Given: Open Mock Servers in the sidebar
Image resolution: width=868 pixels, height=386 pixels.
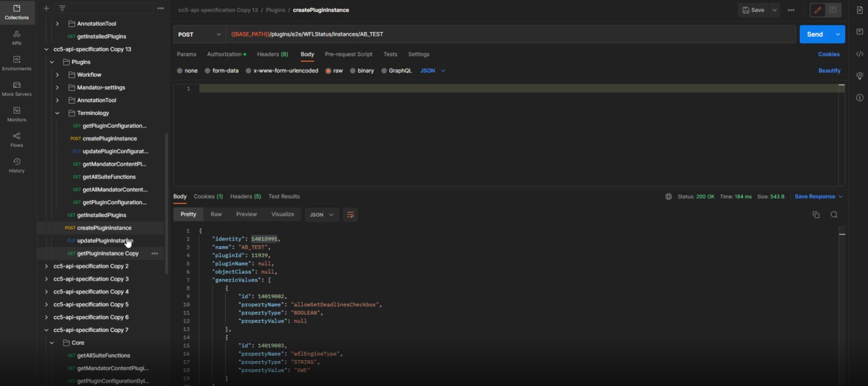Looking at the screenshot, I should 16,89.
